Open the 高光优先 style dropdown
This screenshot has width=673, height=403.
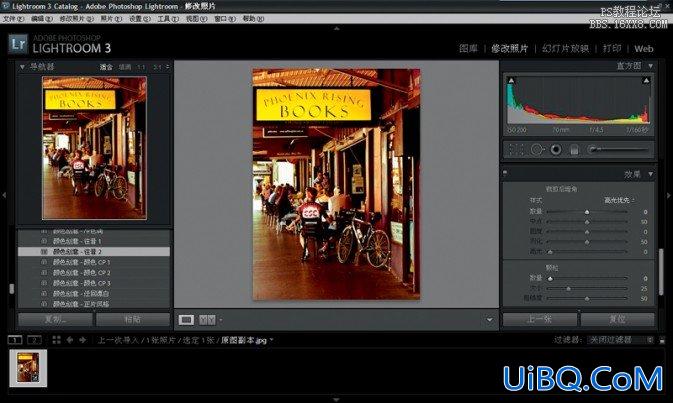[x=619, y=200]
